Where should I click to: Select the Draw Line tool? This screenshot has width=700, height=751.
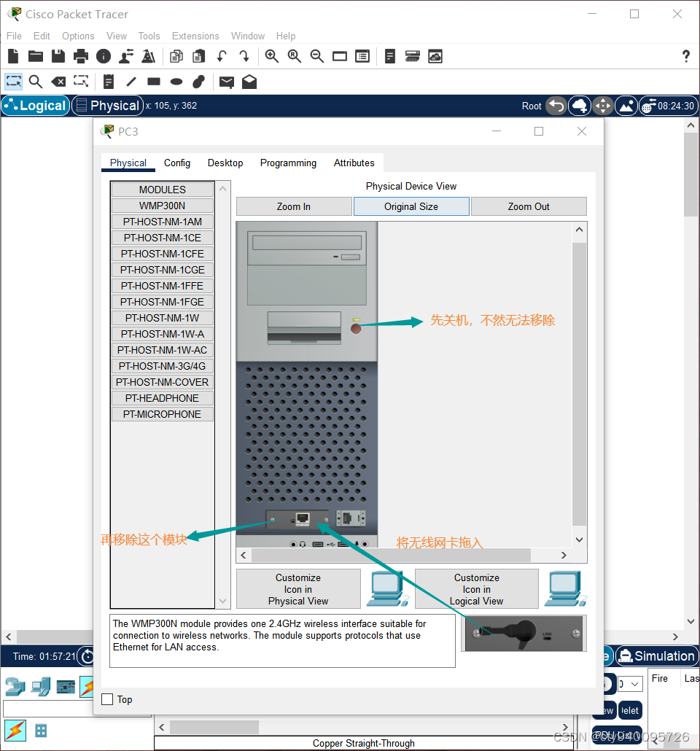point(131,82)
